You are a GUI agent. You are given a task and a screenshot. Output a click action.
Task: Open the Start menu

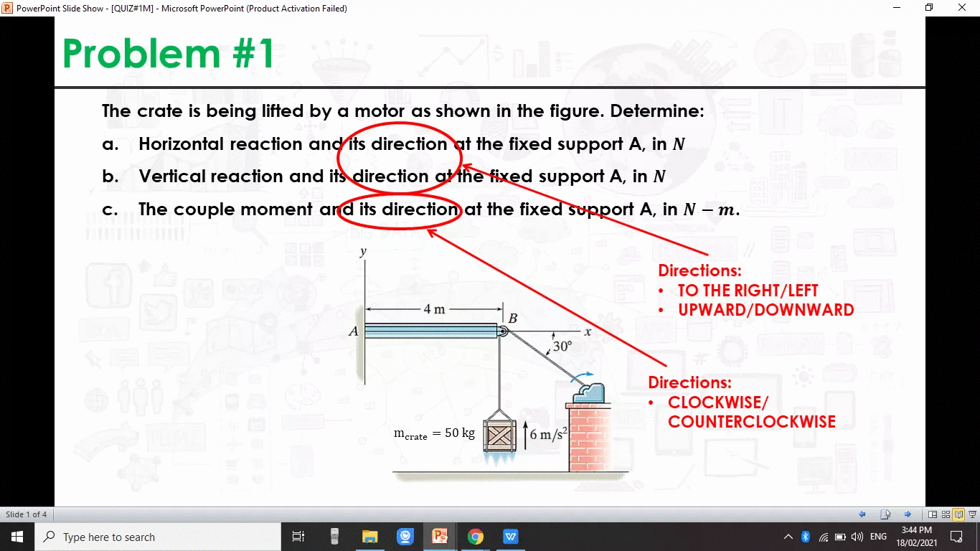(16, 536)
